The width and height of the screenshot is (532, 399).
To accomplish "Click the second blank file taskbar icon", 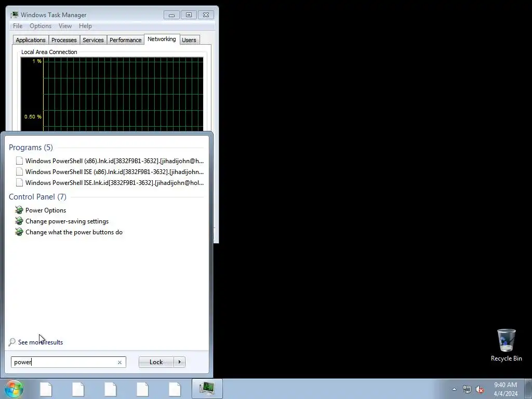I will pos(78,389).
